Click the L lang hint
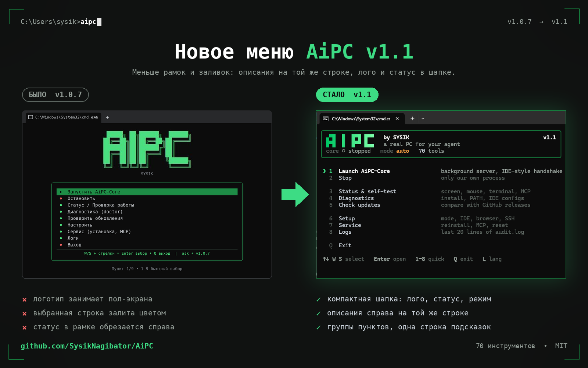This screenshot has height=368, width=588. [492, 259]
